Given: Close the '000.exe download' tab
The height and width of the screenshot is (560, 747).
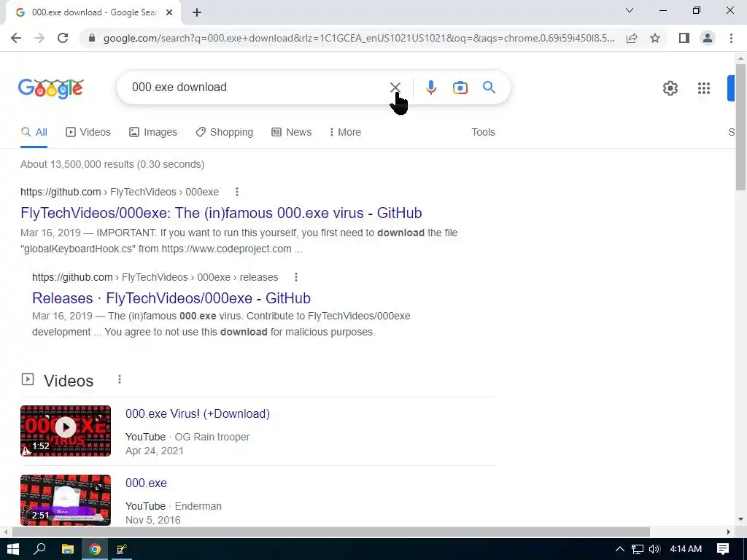Looking at the screenshot, I should tap(169, 12).
